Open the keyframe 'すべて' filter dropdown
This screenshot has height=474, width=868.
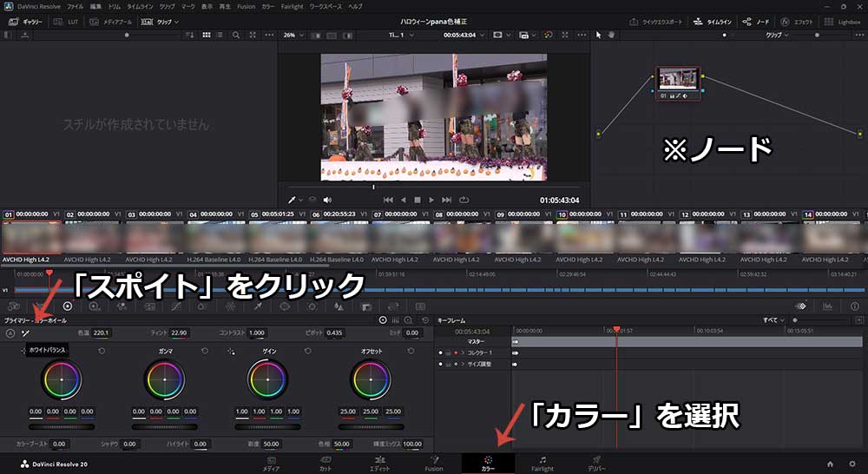pos(774,320)
